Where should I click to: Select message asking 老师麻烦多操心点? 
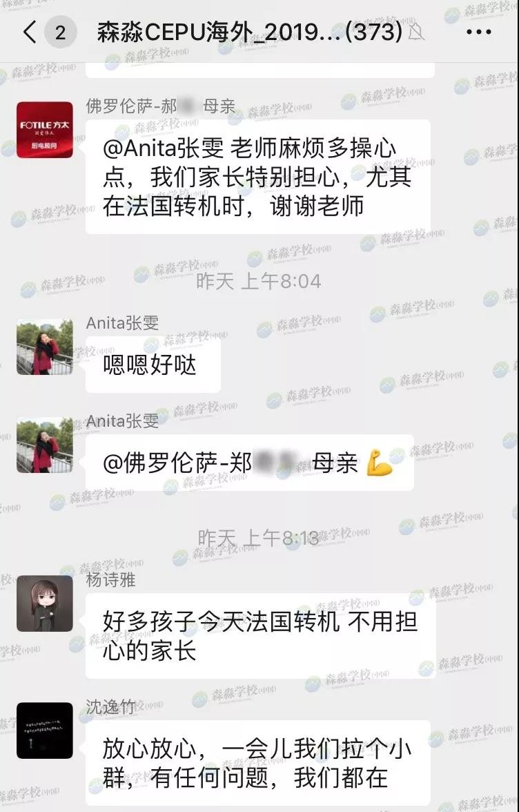(x=257, y=177)
